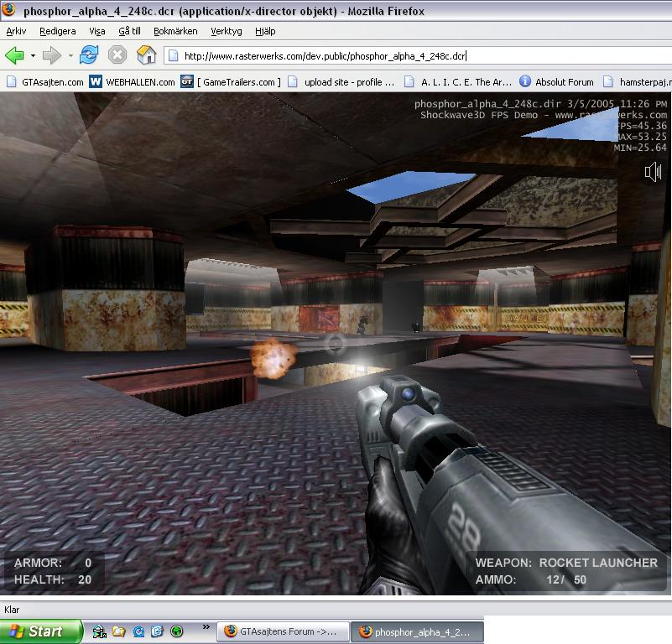Click the grey stop loading button
Screen dimensions: 672x644
tap(117, 55)
